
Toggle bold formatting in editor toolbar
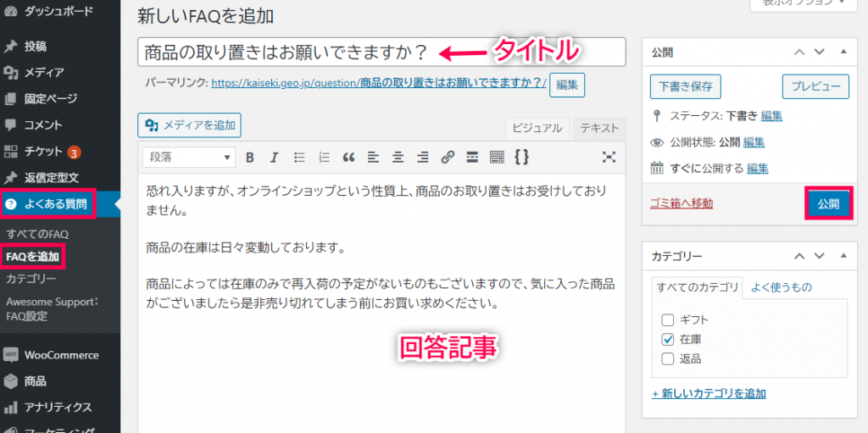coord(250,158)
